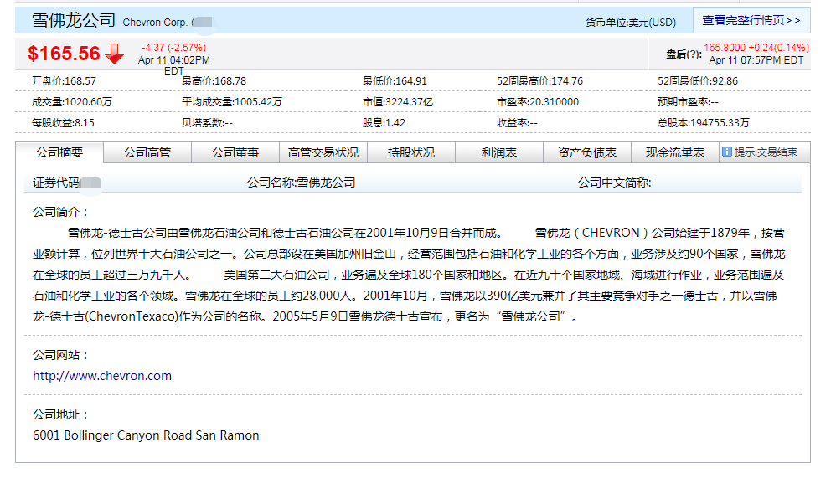Click the 市值:3224.37亿 entry

398,102
